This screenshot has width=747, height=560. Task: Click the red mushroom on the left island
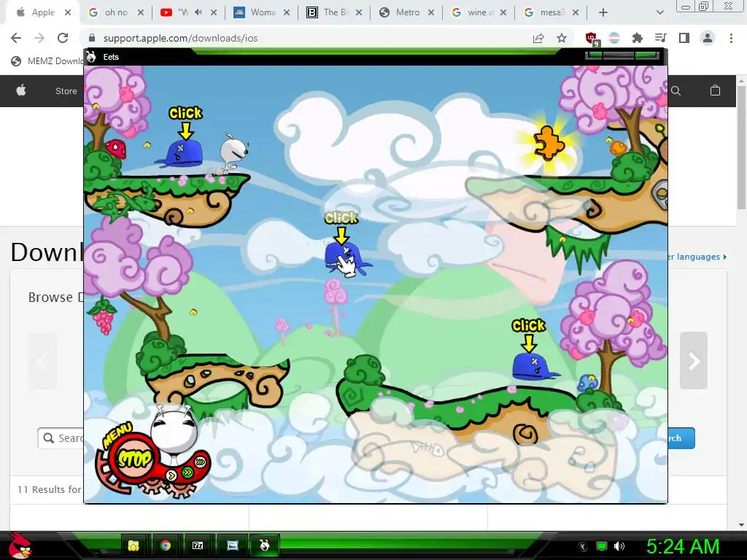click(x=116, y=148)
